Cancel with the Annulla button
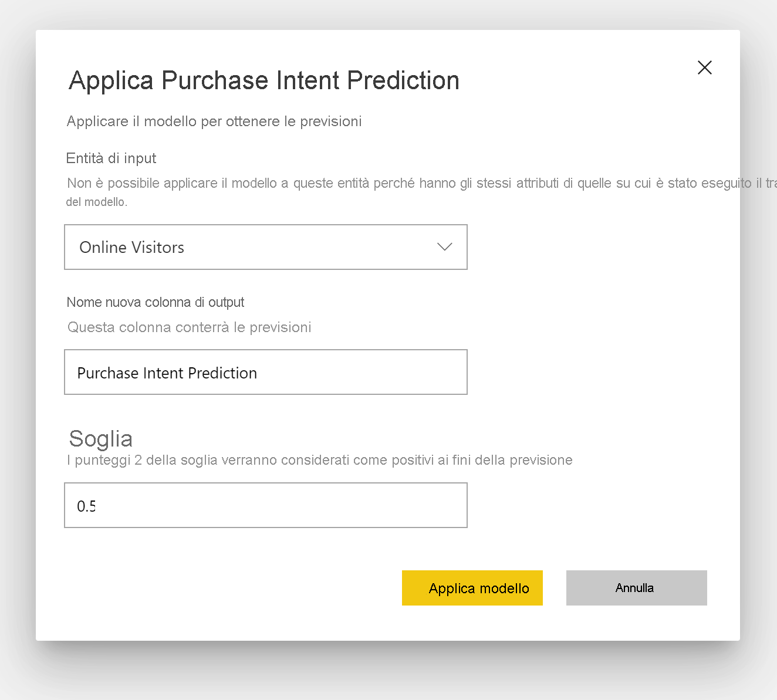This screenshot has height=700, width=777. click(637, 588)
